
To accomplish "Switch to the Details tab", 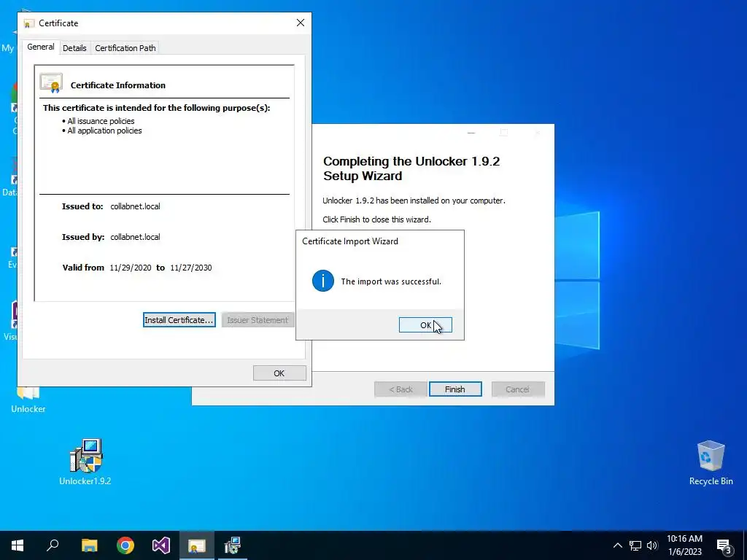I will tap(75, 48).
